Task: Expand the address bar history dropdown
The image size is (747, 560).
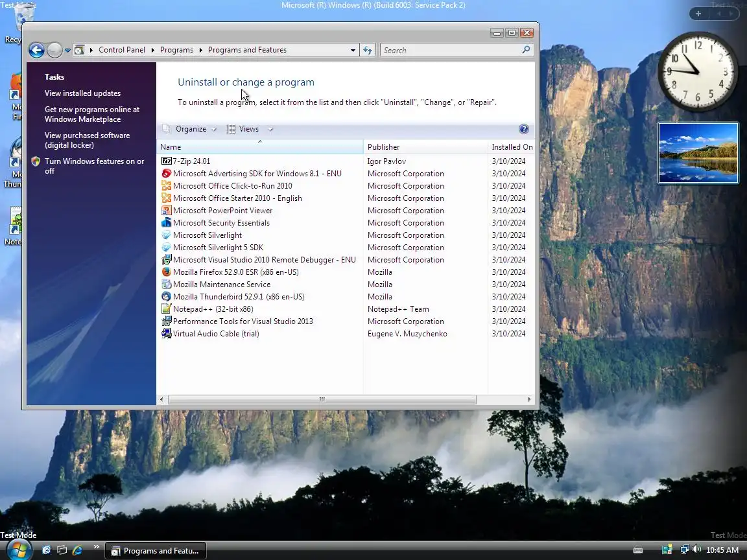Action: coord(353,50)
